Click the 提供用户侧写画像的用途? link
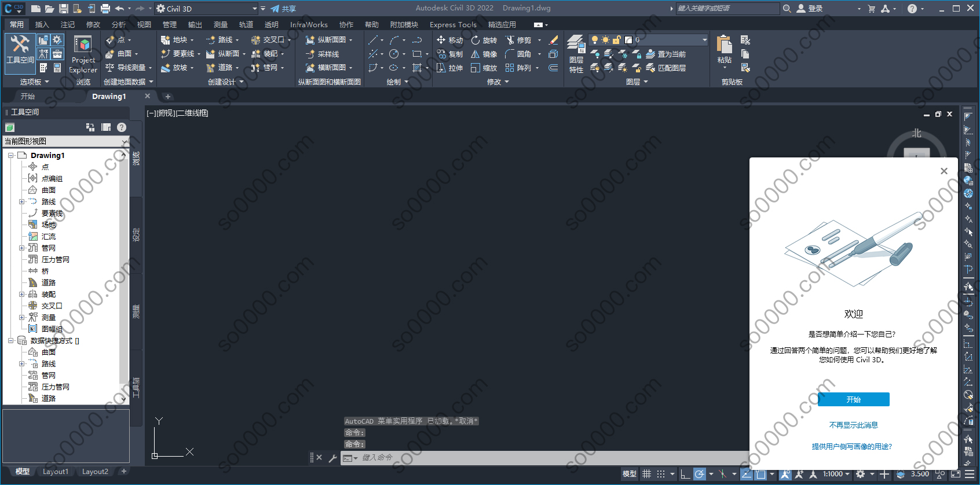Viewport: 980px width, 485px height. pos(852,446)
